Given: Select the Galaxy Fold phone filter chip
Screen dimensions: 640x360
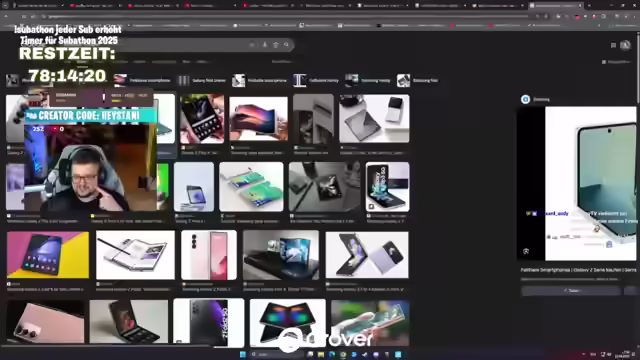Looking at the screenshot, I should [202, 80].
